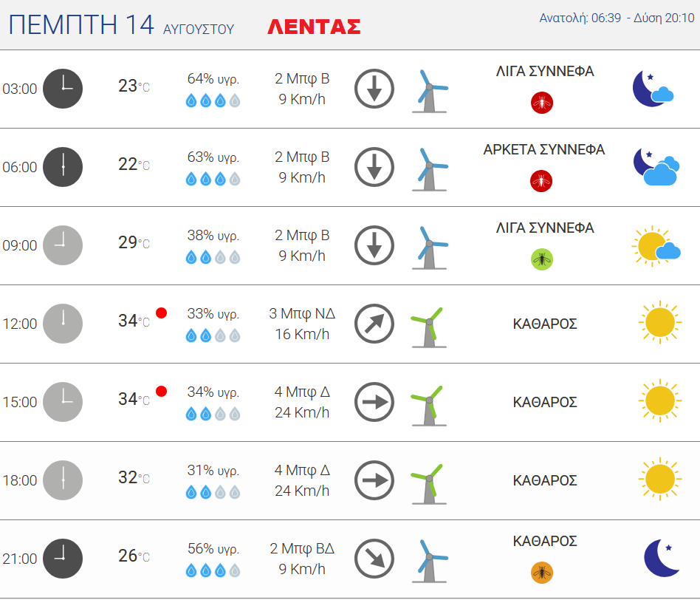The height and width of the screenshot is (600, 700).
Task: Click the moon with cloud icon at 03:00
Action: pyautogui.click(x=653, y=89)
